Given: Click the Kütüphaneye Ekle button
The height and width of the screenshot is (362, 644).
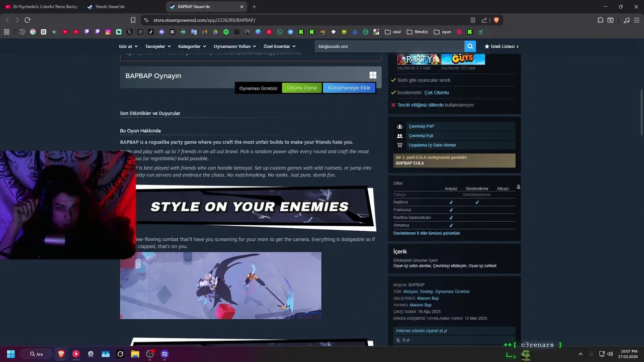Looking at the screenshot, I should (x=349, y=87).
